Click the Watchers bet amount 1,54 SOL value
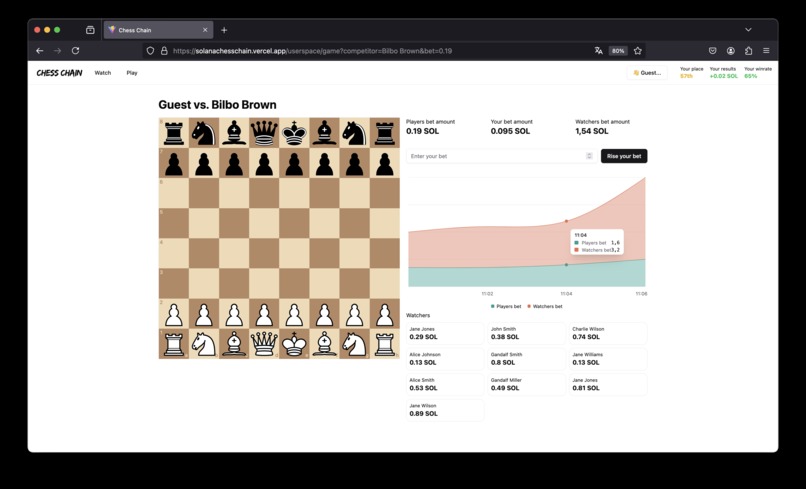The image size is (806, 489). tap(592, 131)
